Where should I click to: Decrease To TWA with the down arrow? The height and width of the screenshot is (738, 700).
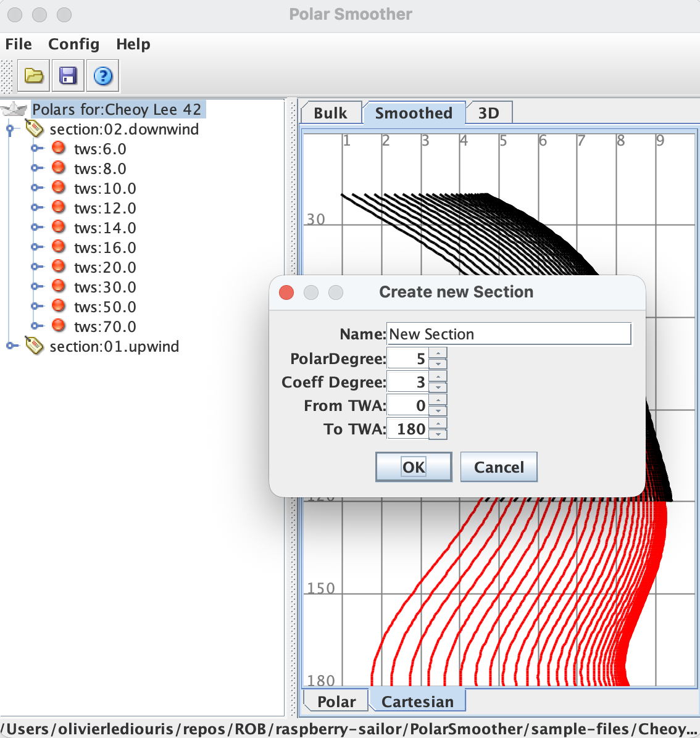438,434
